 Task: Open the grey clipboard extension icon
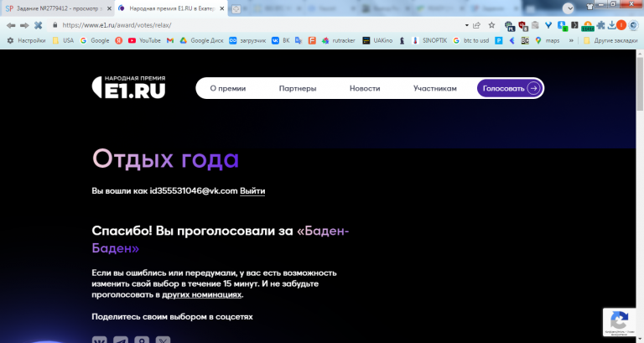click(x=535, y=25)
